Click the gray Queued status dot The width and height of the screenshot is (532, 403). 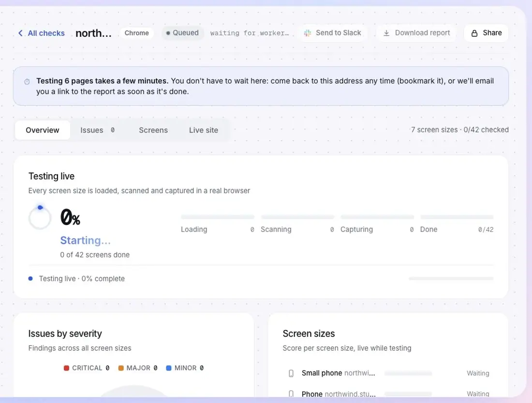click(168, 33)
